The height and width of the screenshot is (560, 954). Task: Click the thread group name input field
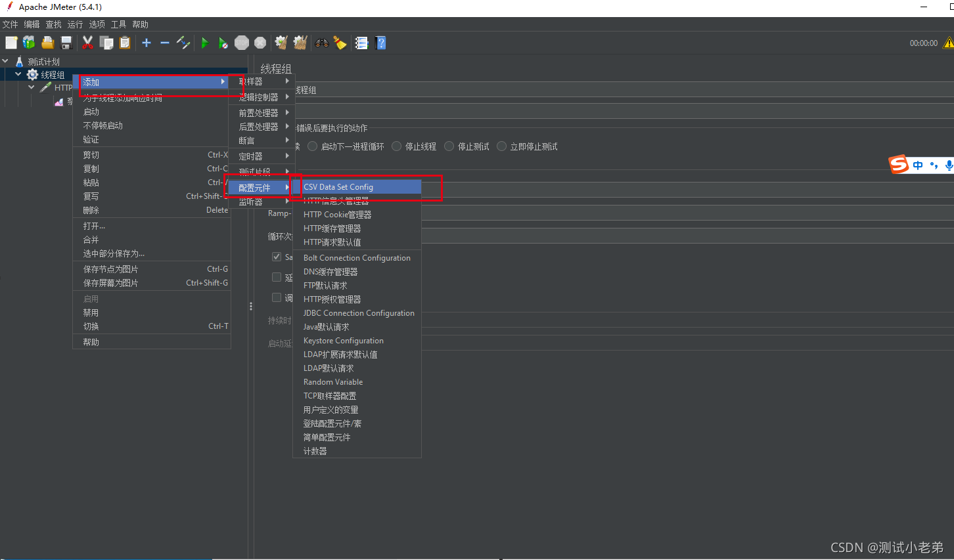624,90
